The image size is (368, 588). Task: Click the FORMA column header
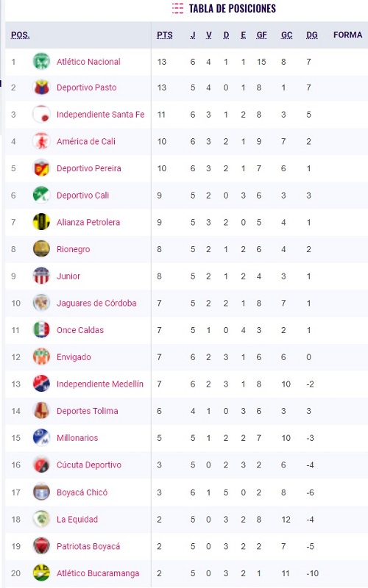tap(347, 35)
